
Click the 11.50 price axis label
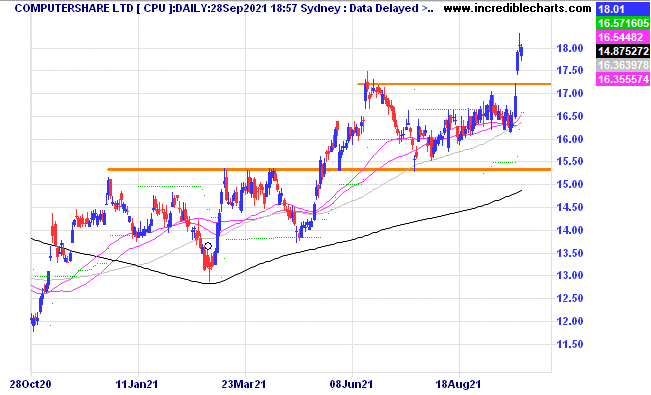[x=570, y=344]
